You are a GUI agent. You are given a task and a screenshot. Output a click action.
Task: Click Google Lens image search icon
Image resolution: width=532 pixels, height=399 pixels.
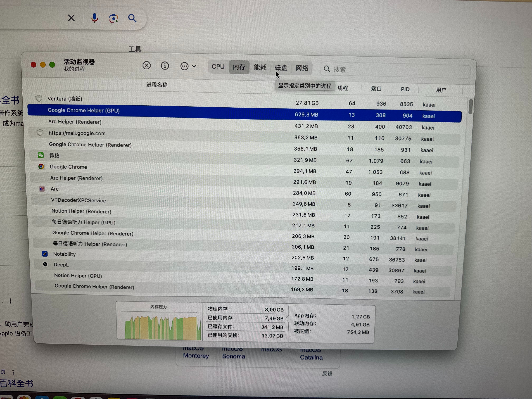pos(113,18)
